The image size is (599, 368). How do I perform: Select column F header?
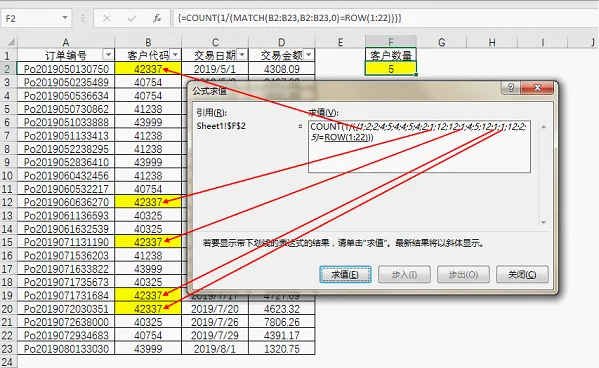pos(390,41)
